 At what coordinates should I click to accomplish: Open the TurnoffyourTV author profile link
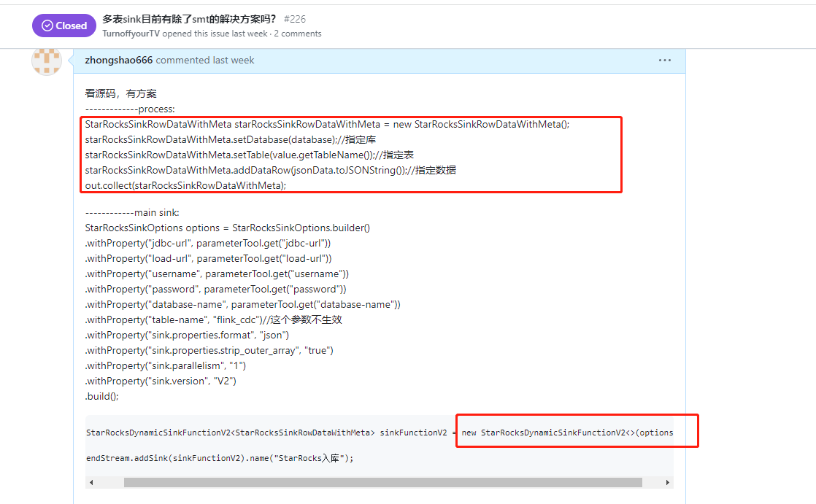[131, 34]
